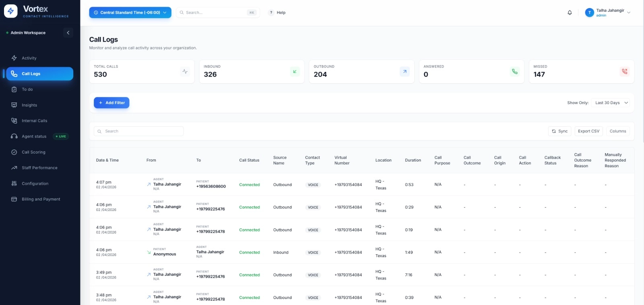Image resolution: width=644 pixels, height=305 pixels.
Task: Click the call logs table Search field
Action: point(138,131)
